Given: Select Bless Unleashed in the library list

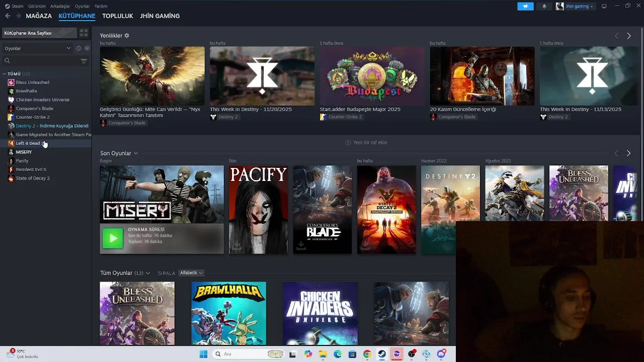Looking at the screenshot, I should [32, 82].
